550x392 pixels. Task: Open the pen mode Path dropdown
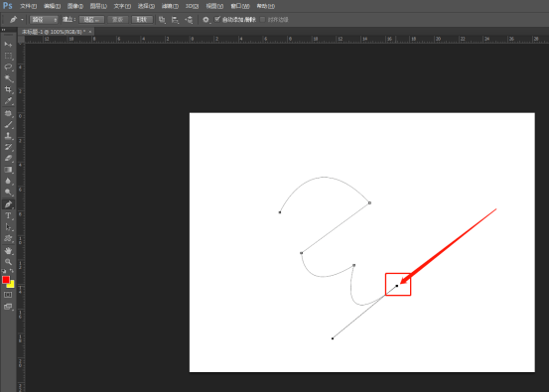(x=44, y=20)
